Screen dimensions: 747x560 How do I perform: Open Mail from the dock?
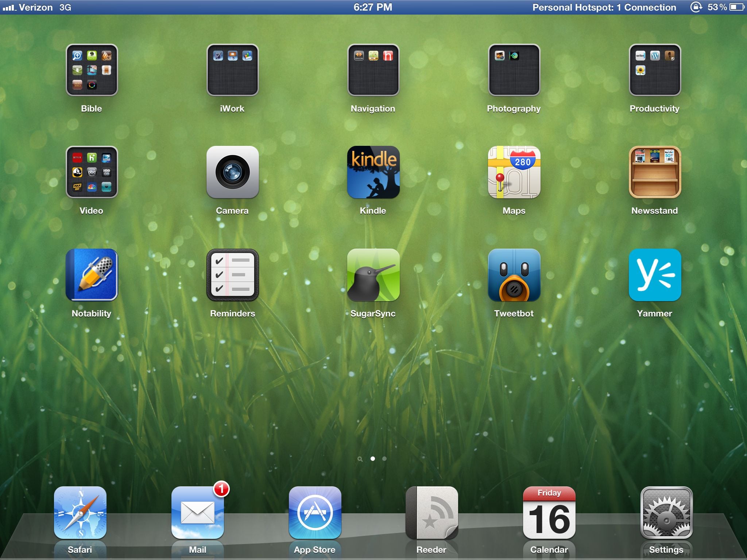click(198, 513)
